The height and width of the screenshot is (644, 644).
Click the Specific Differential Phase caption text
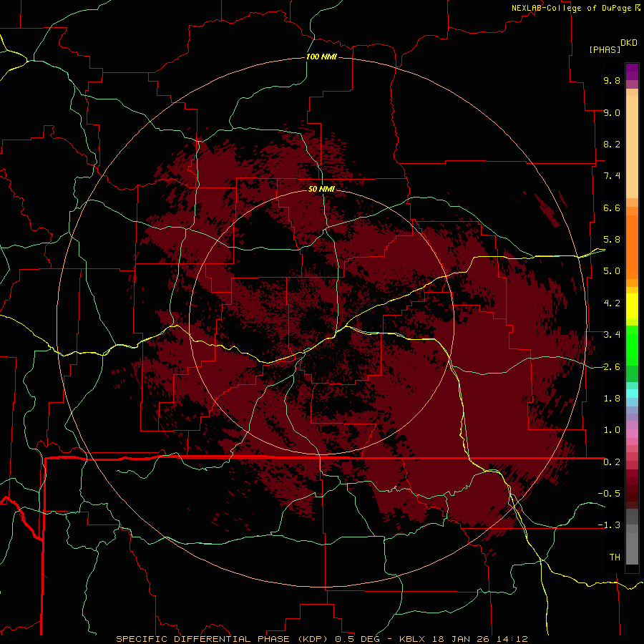click(x=321, y=639)
